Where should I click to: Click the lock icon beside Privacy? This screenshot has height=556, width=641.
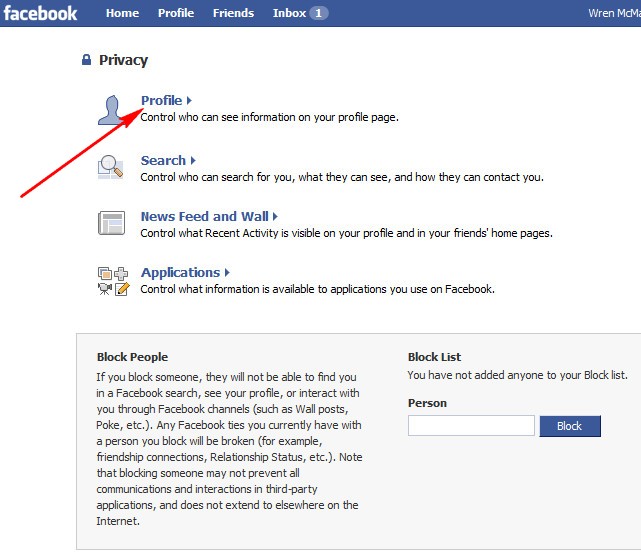coord(86,60)
